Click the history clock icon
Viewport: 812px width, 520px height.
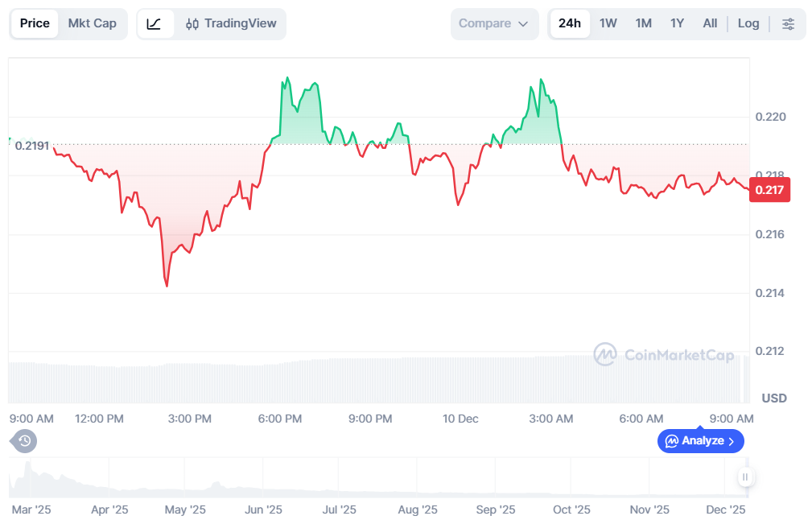23,441
